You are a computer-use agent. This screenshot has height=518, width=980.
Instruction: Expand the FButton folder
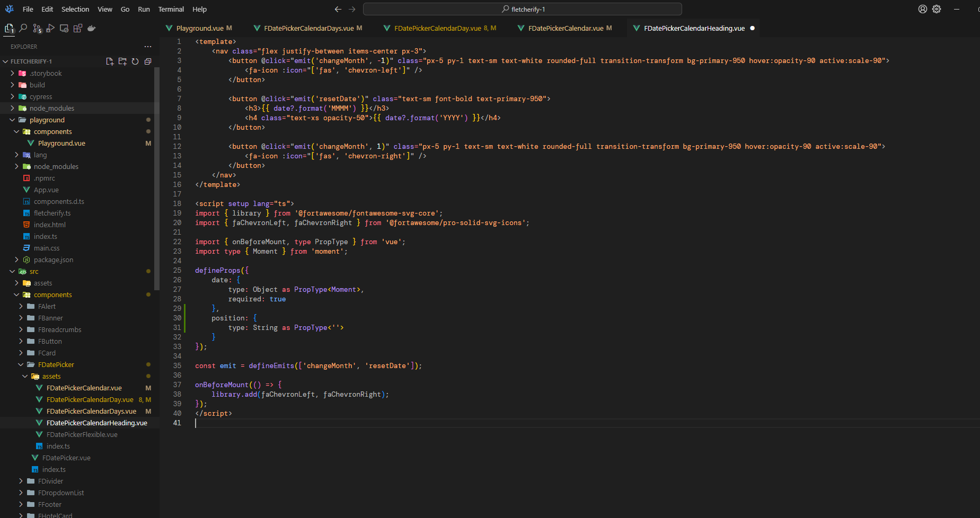50,341
